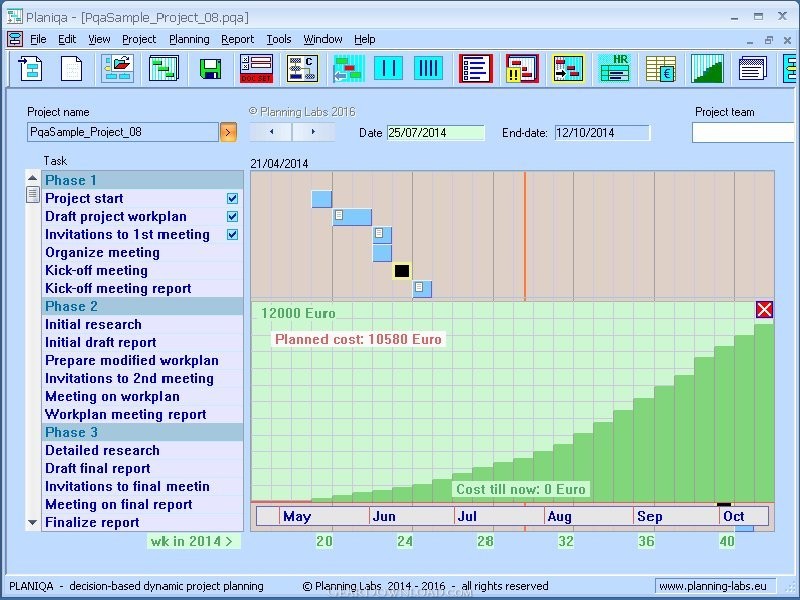Open the Report menu
Image resolution: width=800 pixels, height=600 pixels.
[x=237, y=39]
